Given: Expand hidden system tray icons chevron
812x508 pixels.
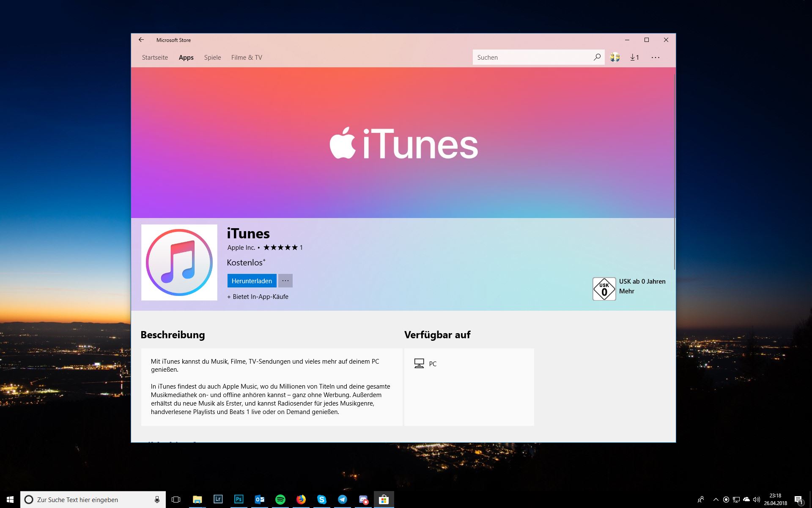Looking at the screenshot, I should [716, 500].
